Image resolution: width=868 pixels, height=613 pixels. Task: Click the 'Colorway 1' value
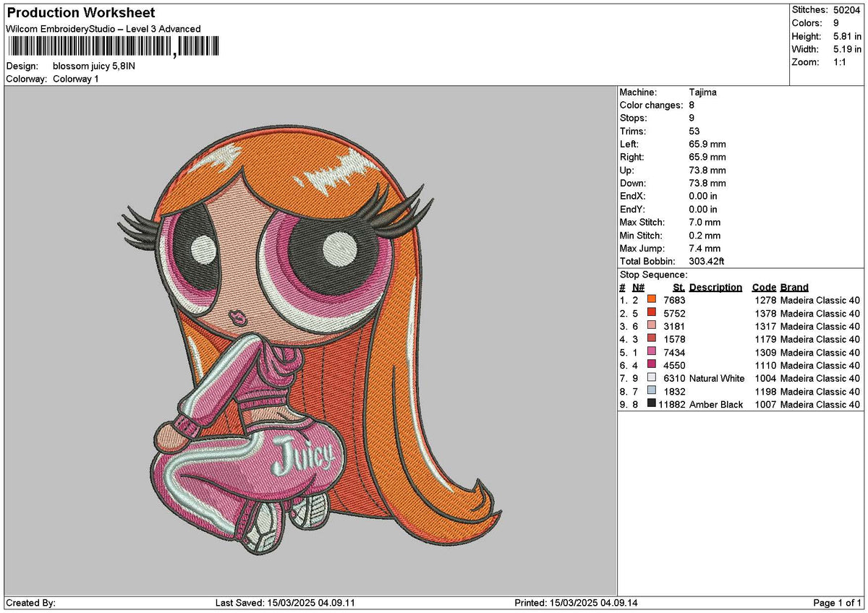pyautogui.click(x=76, y=79)
